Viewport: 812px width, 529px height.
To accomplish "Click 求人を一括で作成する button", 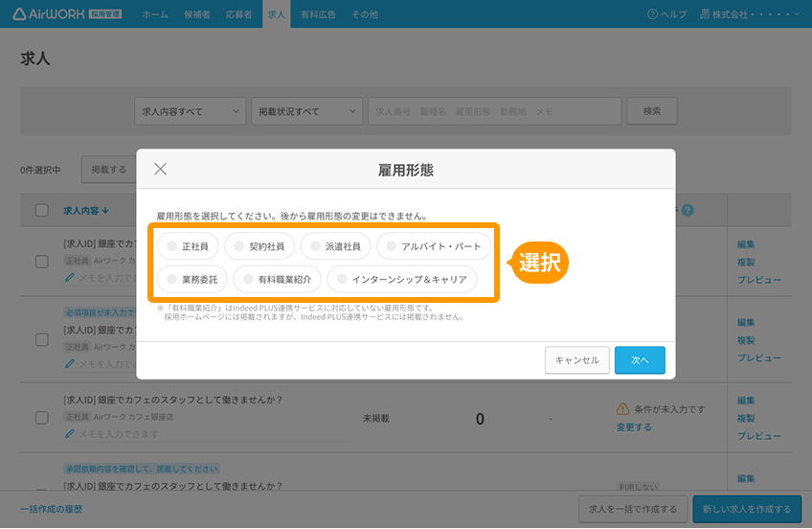I will (633, 509).
